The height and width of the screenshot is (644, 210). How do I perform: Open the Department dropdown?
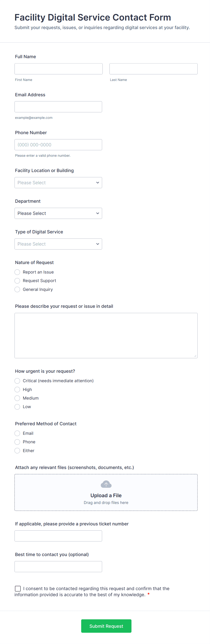(58, 213)
